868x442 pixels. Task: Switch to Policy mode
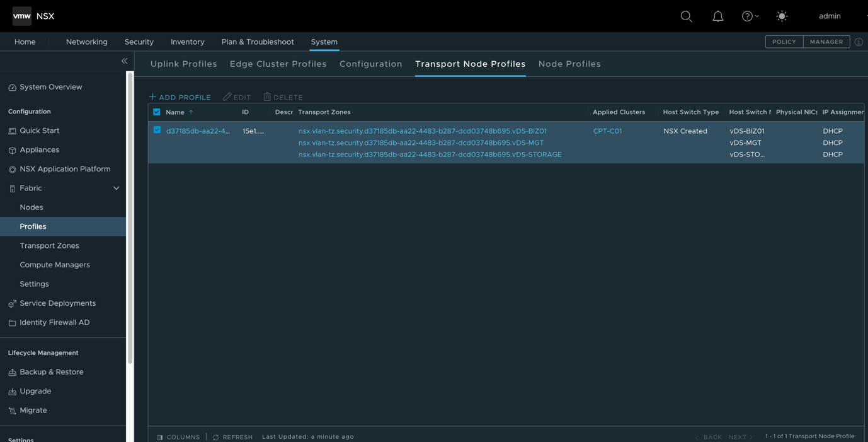point(784,42)
